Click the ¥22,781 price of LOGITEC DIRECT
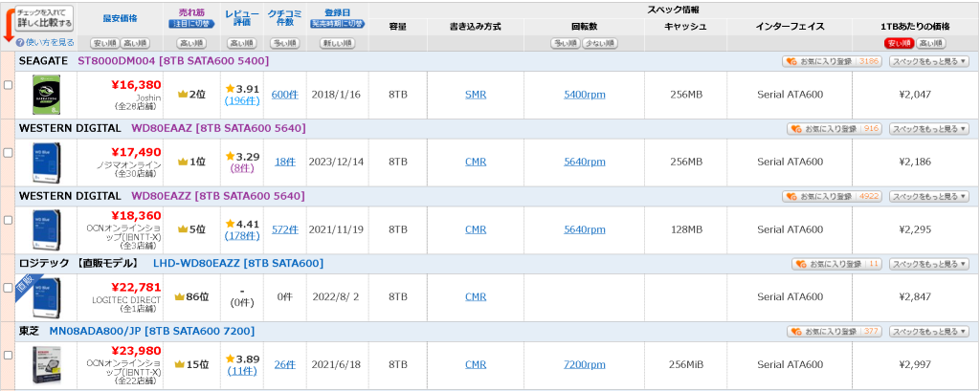The height and width of the screenshot is (391, 980). coord(136,287)
